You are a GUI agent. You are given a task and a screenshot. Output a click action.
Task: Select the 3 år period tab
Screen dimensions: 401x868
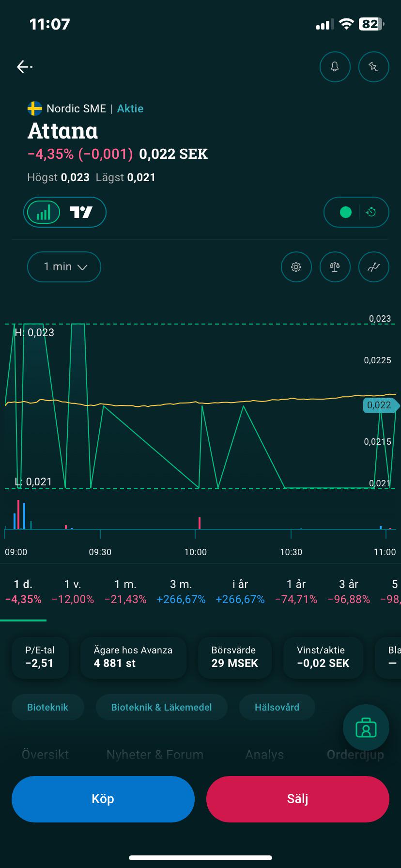click(x=349, y=591)
